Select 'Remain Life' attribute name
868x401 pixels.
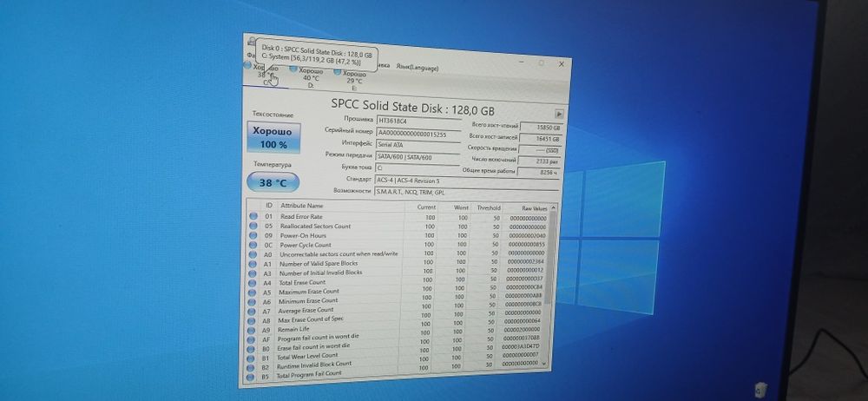(293, 329)
